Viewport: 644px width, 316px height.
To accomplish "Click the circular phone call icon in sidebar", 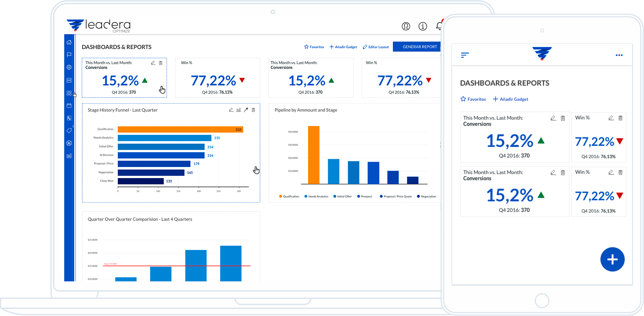I will tap(69, 143).
